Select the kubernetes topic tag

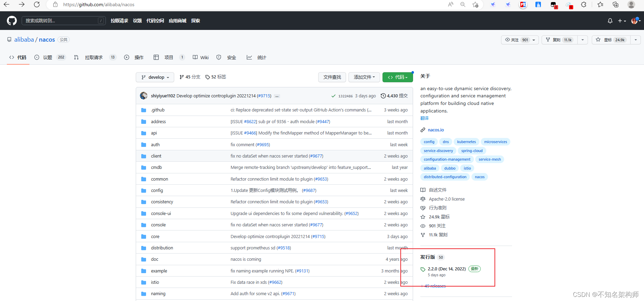466,142
